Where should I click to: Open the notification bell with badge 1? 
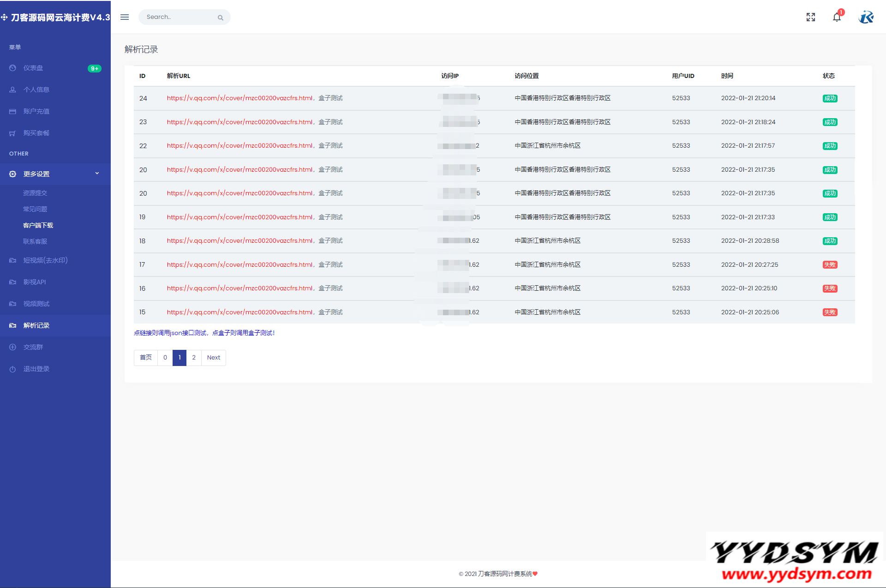coord(837,17)
